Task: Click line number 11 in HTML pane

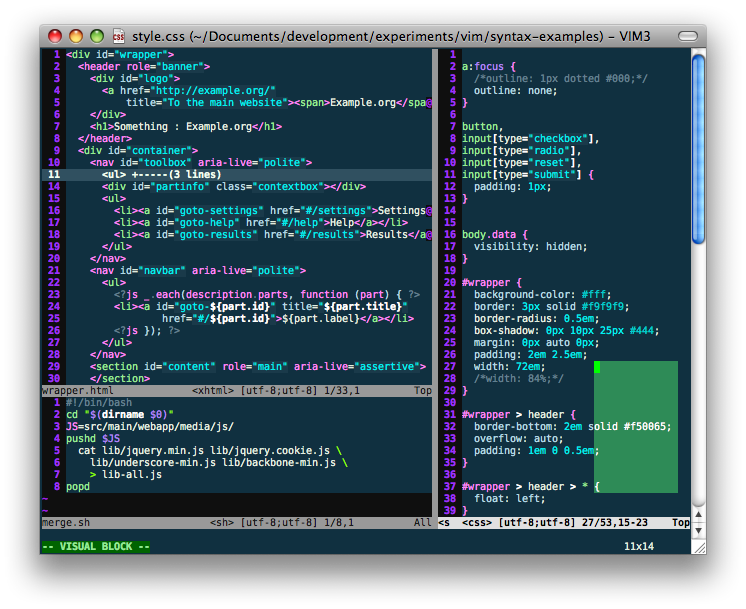Action: tap(54, 175)
